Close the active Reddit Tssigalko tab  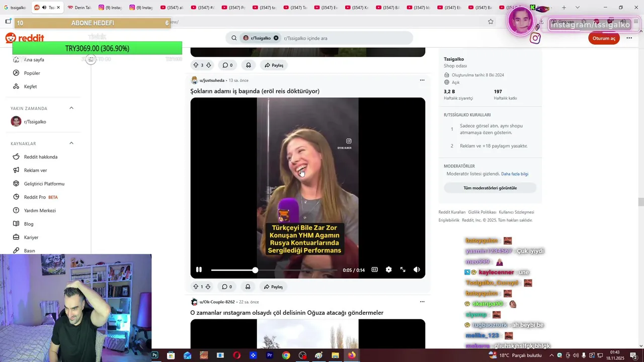click(58, 8)
